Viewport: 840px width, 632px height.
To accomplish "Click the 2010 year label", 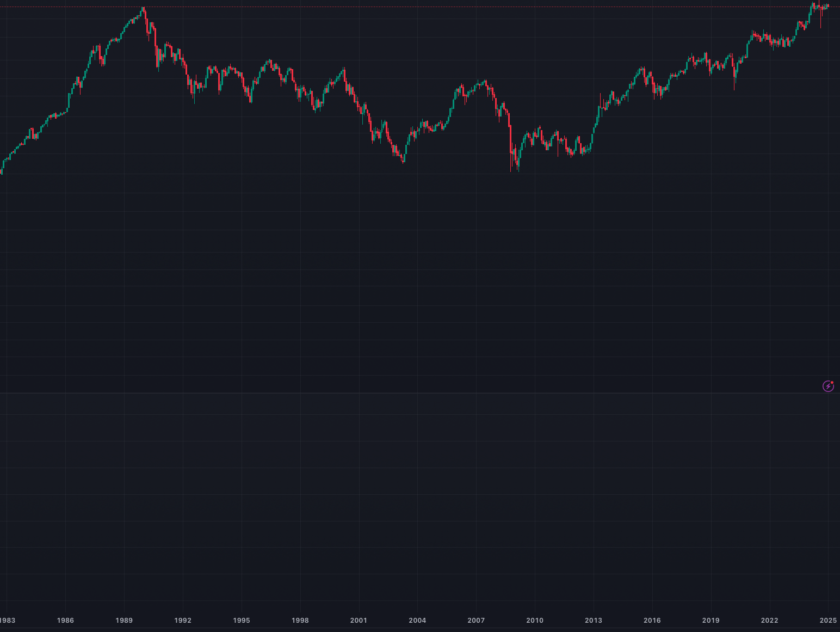I will pos(535,620).
